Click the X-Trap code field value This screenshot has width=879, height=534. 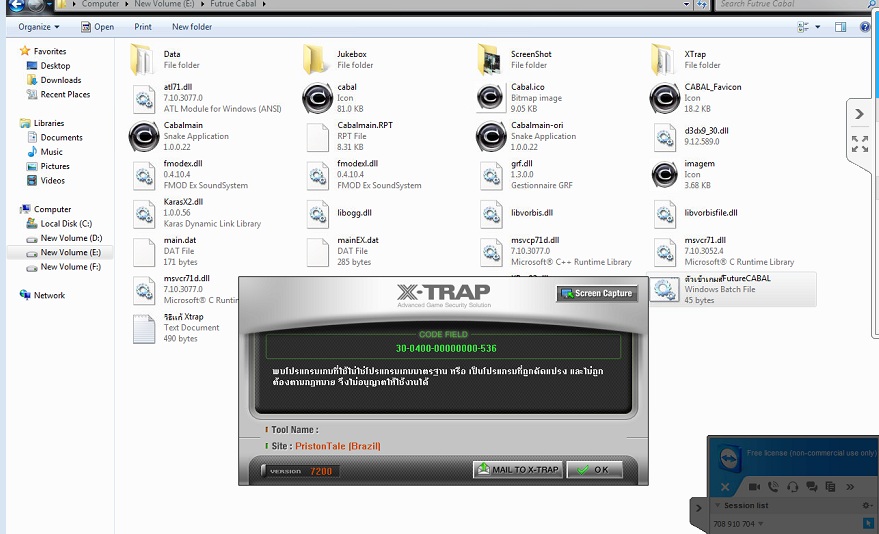tap(446, 348)
